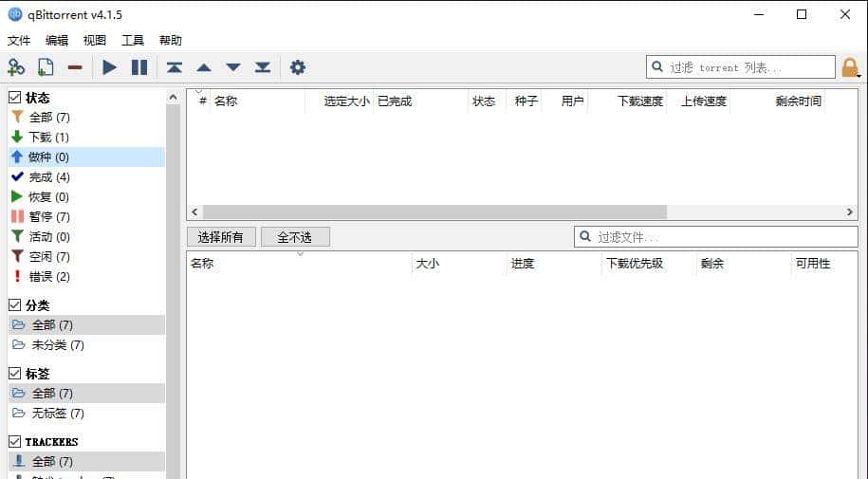Toggle the 标签 section checkbox
The height and width of the screenshot is (479, 868).
(x=15, y=374)
